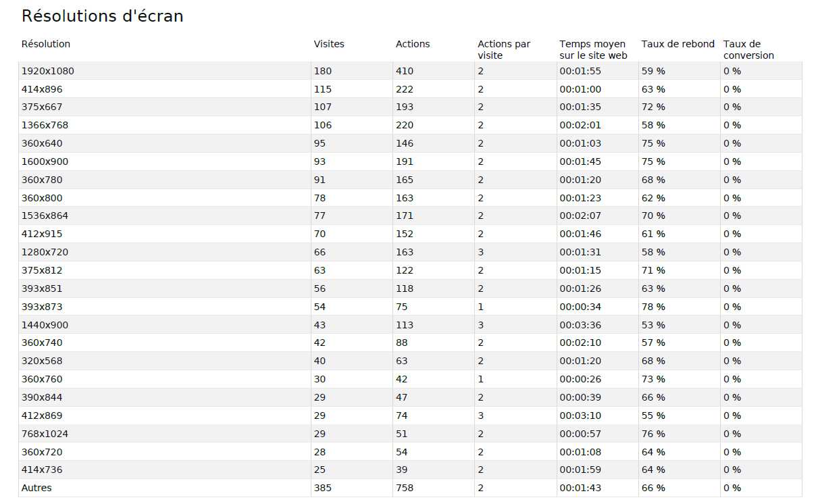The image size is (816, 504).
Task: Select the Visites column header
Action: (x=329, y=44)
